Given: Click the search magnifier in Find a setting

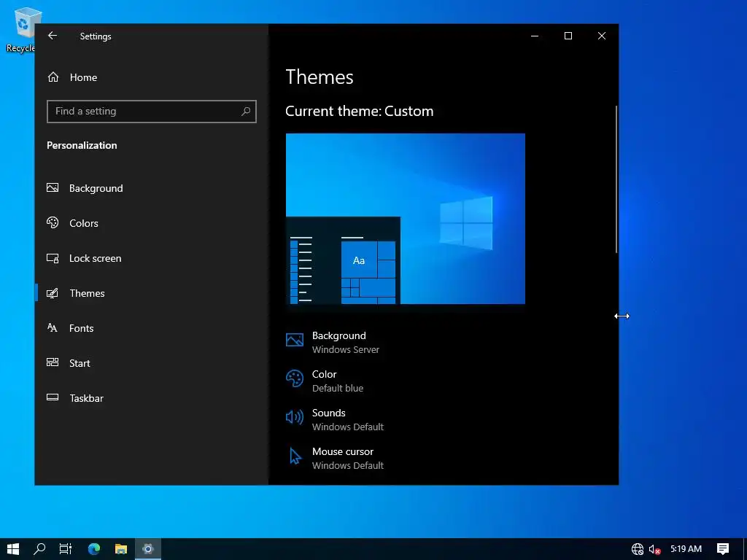Looking at the screenshot, I should pos(246,112).
